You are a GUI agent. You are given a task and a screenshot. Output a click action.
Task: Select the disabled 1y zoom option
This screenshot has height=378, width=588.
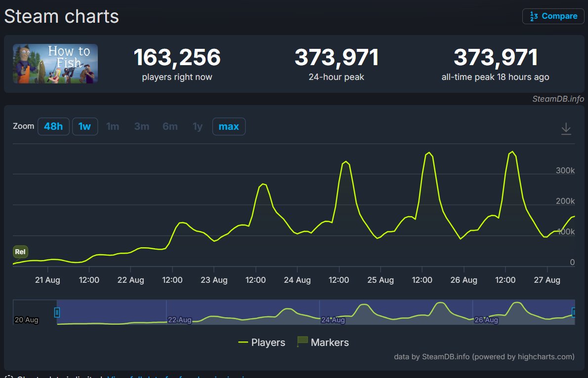pyautogui.click(x=198, y=127)
